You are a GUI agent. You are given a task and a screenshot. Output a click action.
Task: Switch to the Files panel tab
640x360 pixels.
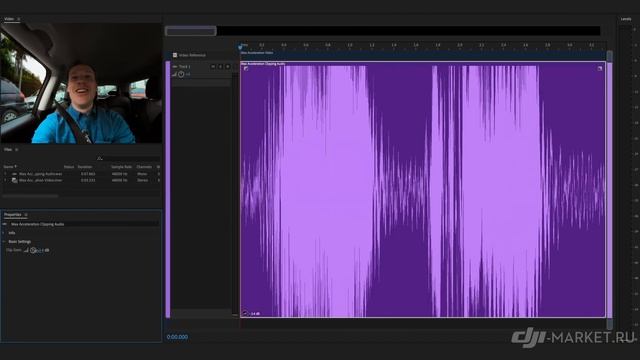(8, 150)
